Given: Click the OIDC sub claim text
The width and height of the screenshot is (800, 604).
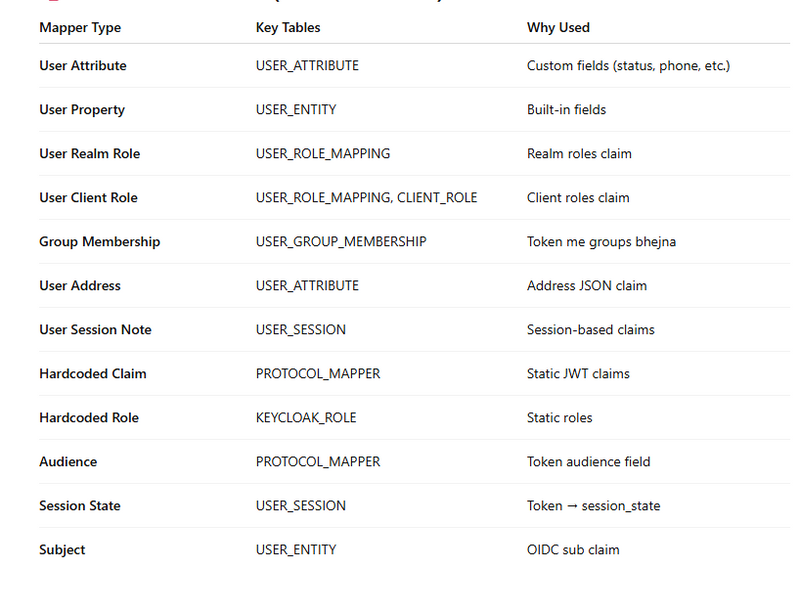Looking at the screenshot, I should tap(573, 550).
